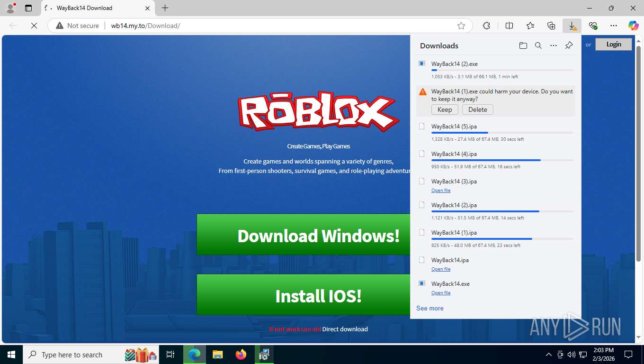Delete the WayBack14 (1).exe download
The width and height of the screenshot is (644, 364).
(x=478, y=109)
